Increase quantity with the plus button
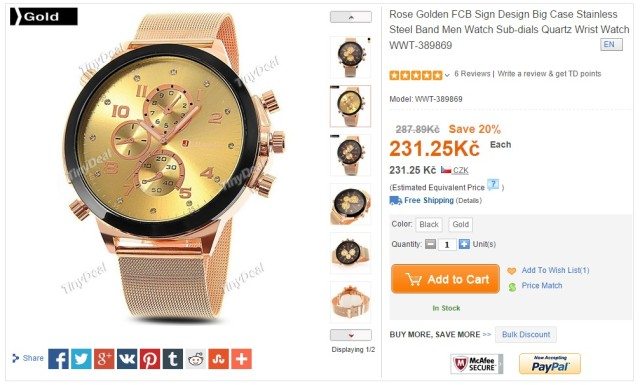 (464, 244)
